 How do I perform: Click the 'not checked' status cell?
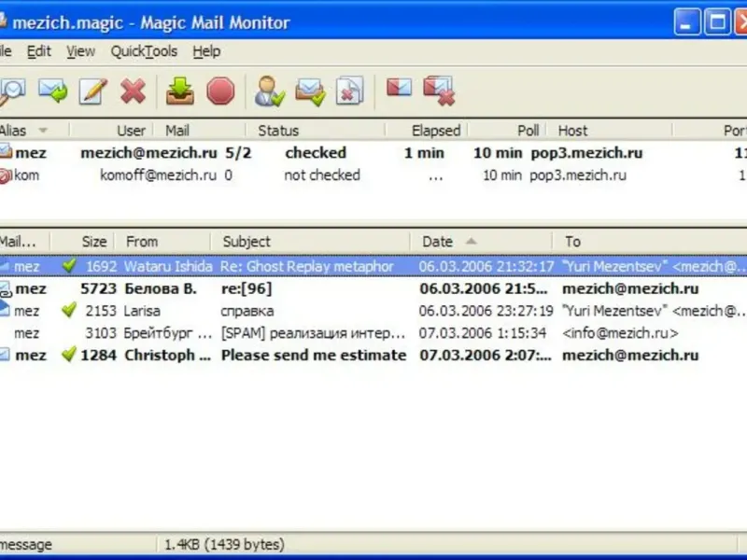tap(322, 175)
